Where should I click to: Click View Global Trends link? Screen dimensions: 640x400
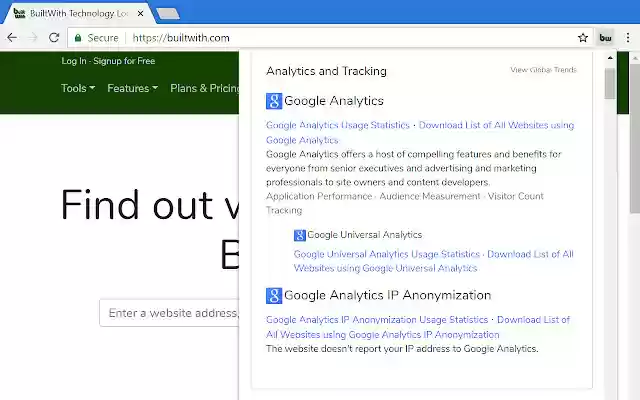tap(543, 70)
